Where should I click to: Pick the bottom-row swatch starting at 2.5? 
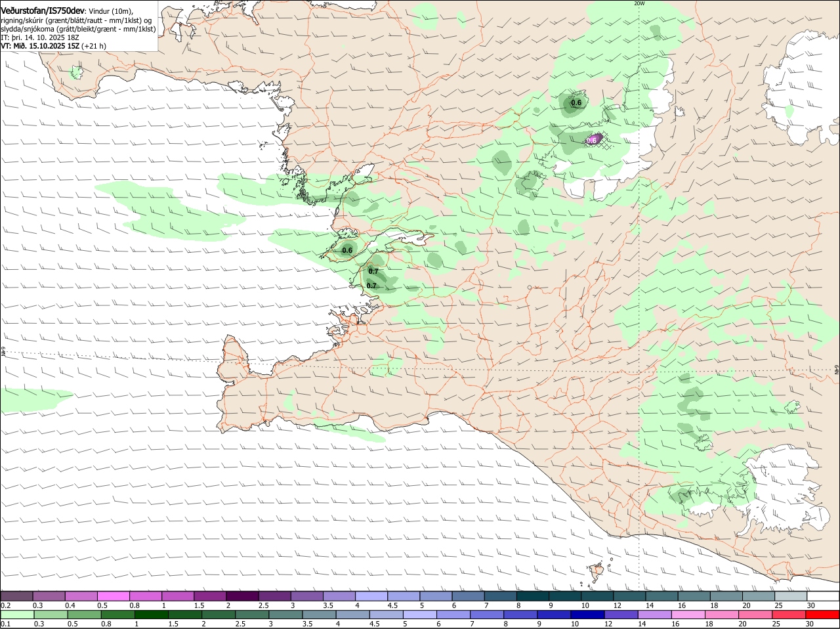pyautogui.click(x=252, y=615)
